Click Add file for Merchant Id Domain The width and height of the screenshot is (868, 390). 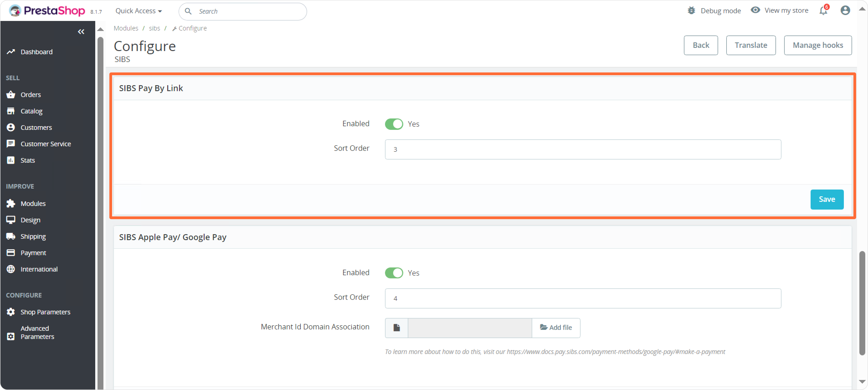pyautogui.click(x=556, y=328)
